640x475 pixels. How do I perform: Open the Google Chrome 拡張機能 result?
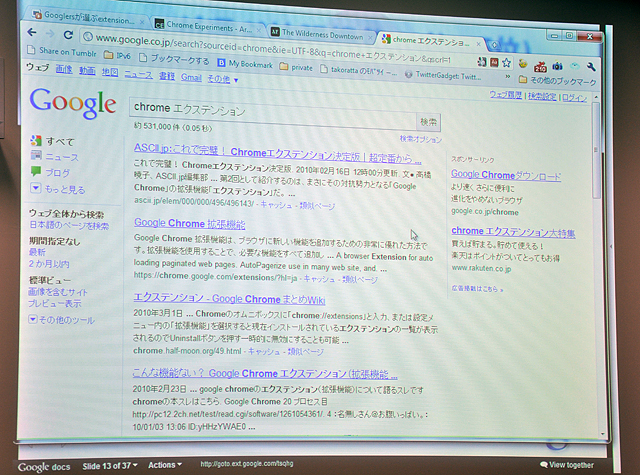tap(189, 223)
